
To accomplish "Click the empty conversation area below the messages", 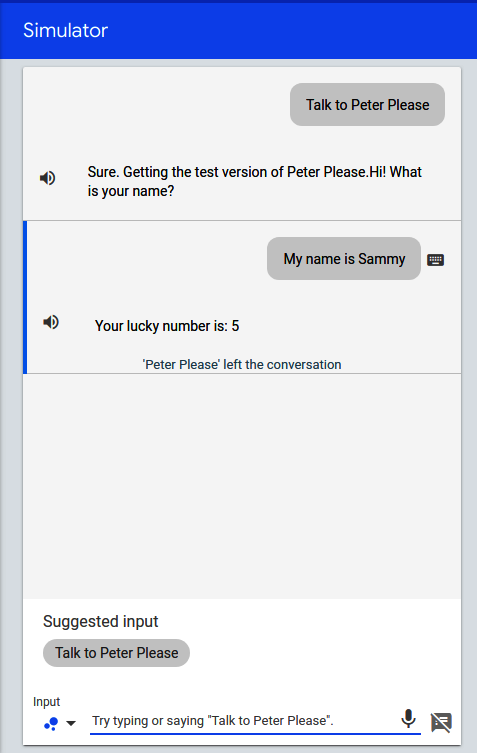I will 242,486.
